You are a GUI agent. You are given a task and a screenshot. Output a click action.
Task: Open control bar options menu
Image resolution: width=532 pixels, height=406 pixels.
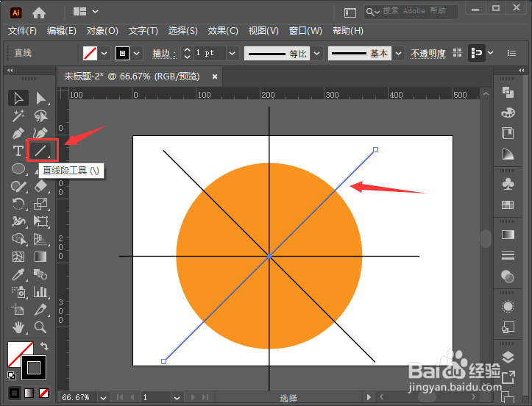click(x=511, y=53)
